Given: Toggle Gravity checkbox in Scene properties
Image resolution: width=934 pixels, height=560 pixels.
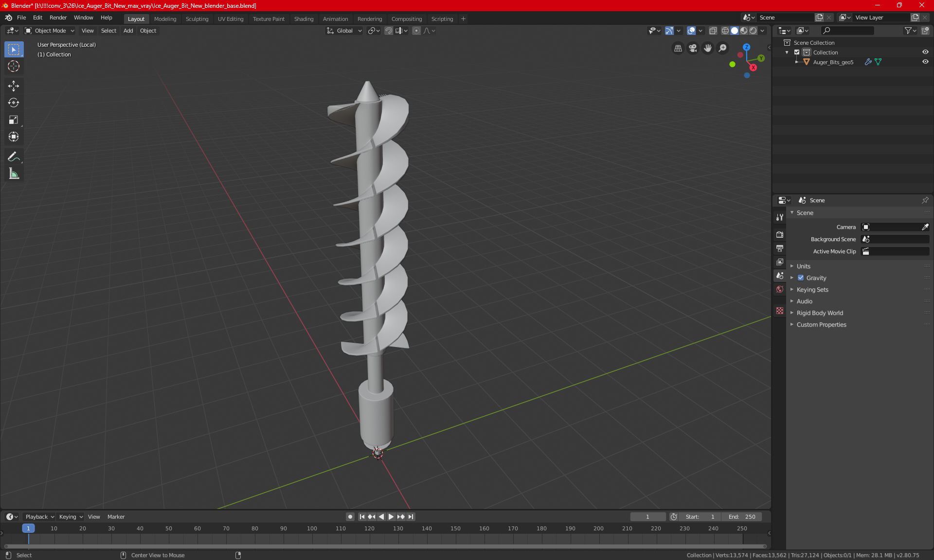Looking at the screenshot, I should tap(800, 278).
